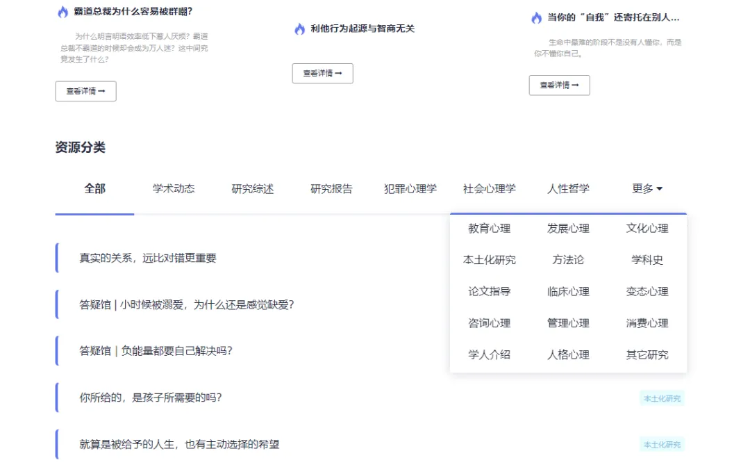Switch to the 学术动态 tab

click(173, 189)
